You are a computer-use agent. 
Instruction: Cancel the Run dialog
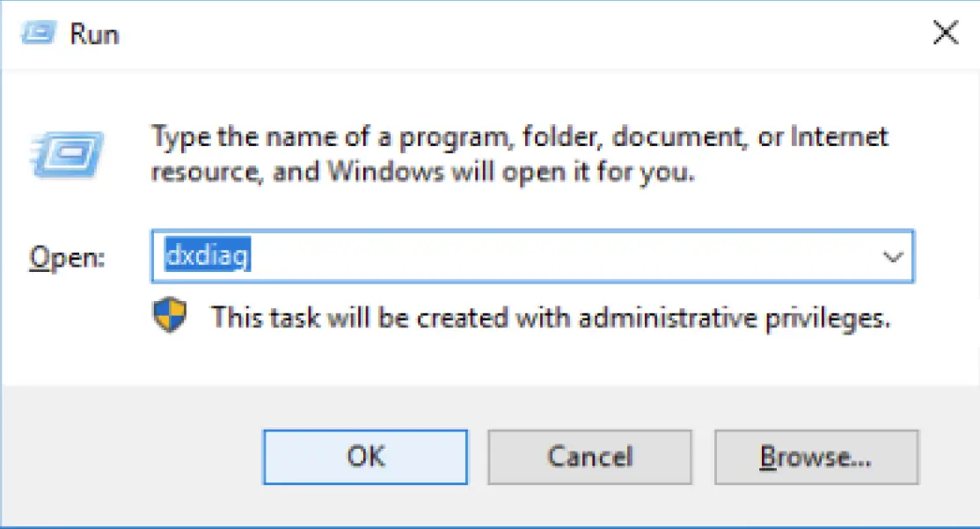[589, 457]
